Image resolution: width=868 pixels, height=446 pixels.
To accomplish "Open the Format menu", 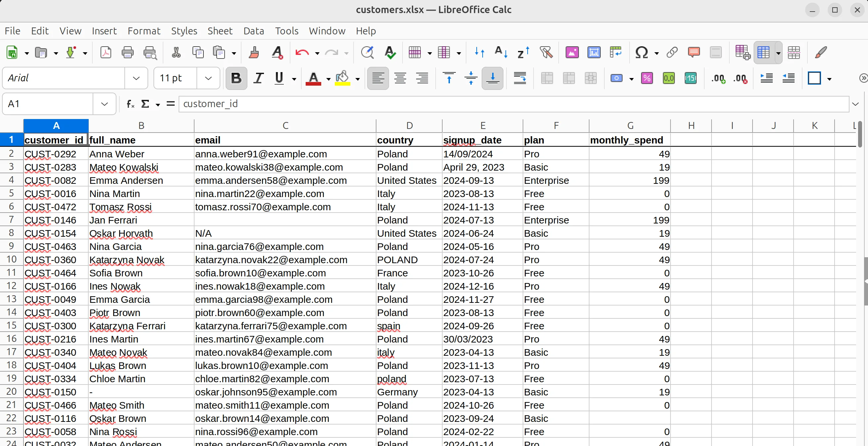I will (x=144, y=31).
